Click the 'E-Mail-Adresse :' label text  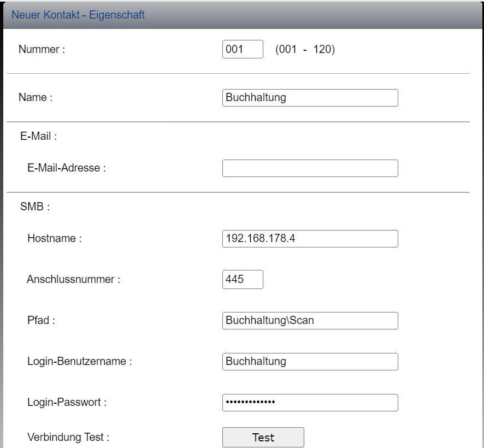pyautogui.click(x=66, y=168)
